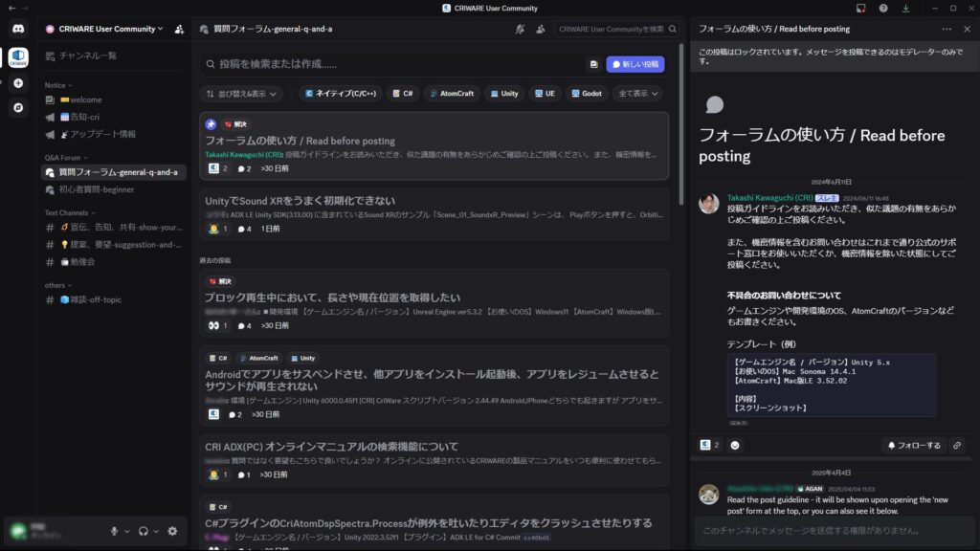The width and height of the screenshot is (980, 551).
Task: Toggle forum notification bell in header
Action: [520, 29]
